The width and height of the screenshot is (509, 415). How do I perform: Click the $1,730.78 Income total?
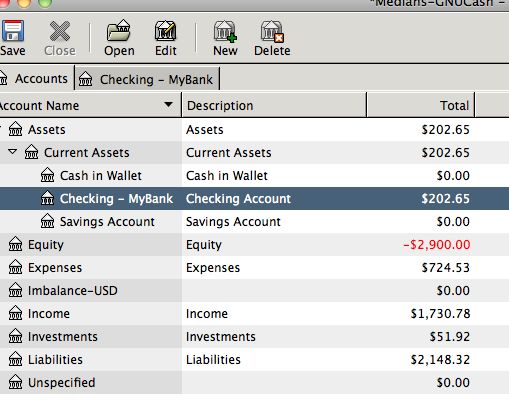440,314
